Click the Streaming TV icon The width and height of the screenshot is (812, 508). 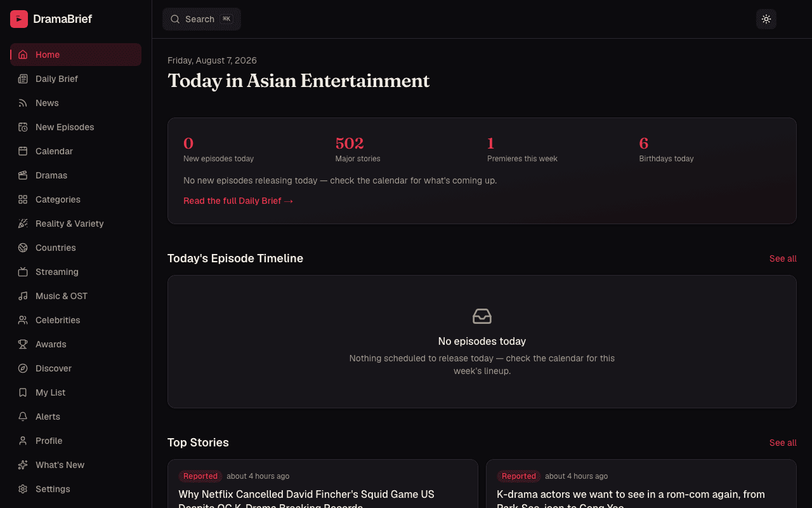pyautogui.click(x=23, y=272)
